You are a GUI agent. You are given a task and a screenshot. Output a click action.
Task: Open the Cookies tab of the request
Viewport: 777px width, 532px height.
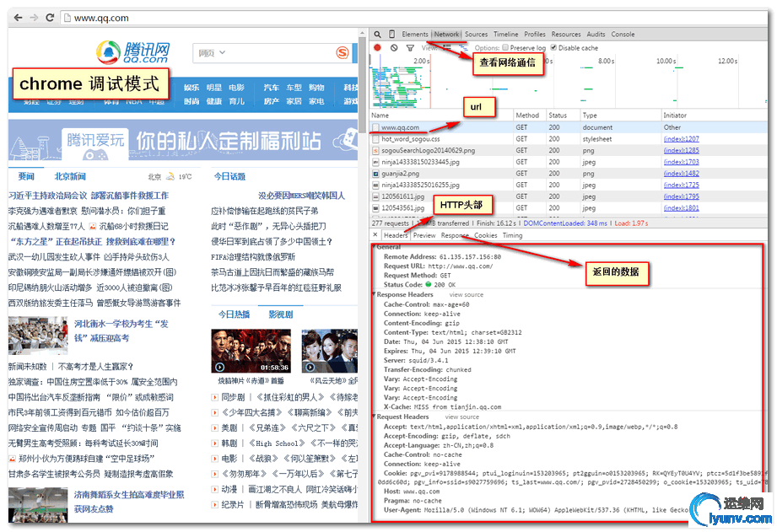pos(486,235)
